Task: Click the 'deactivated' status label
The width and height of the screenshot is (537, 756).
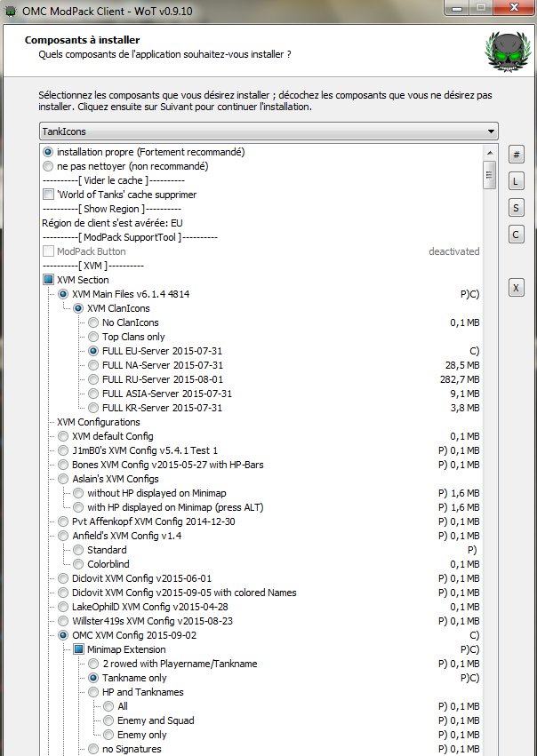Action: pos(454,251)
